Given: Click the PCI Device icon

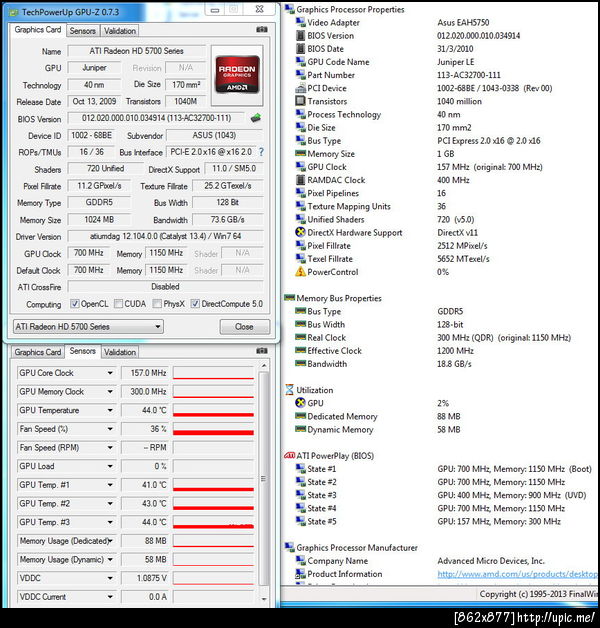Looking at the screenshot, I should pyautogui.click(x=300, y=88).
